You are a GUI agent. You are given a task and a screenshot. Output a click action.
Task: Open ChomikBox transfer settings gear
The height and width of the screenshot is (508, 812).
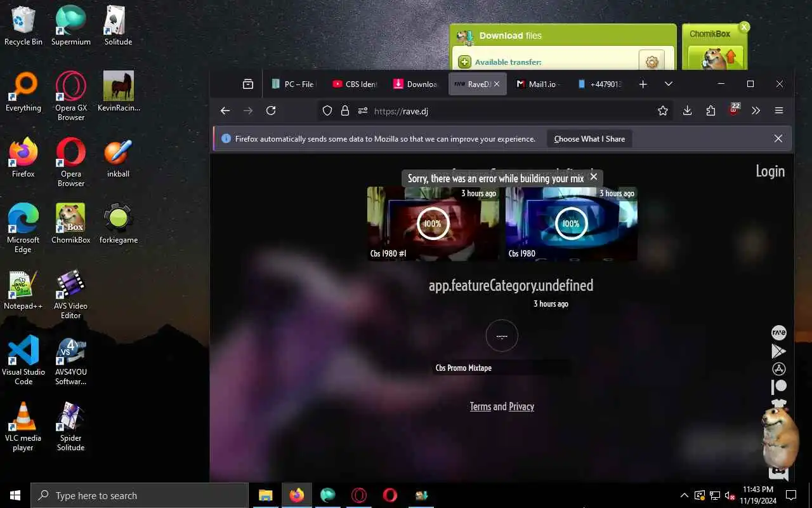tap(652, 62)
